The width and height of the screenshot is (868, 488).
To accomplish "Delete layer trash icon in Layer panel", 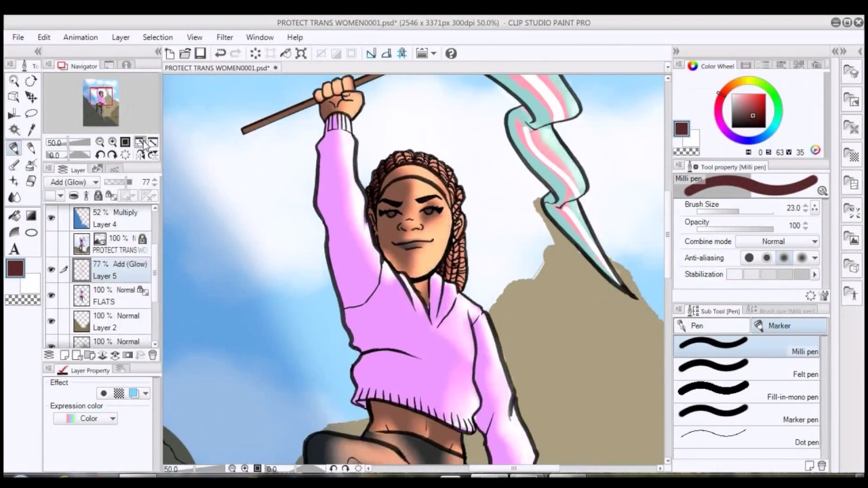I will click(153, 355).
